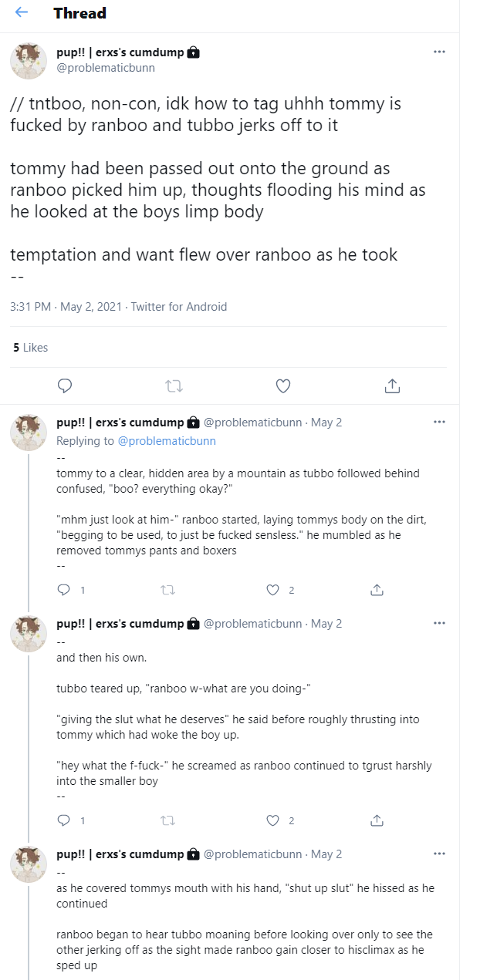This screenshot has width=480, height=980.
Task: Like the main tweet with the heart
Action: [x=283, y=386]
